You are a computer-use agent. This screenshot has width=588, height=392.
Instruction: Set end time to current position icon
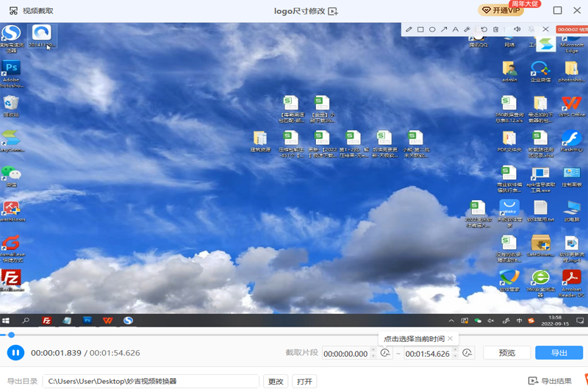point(467,354)
